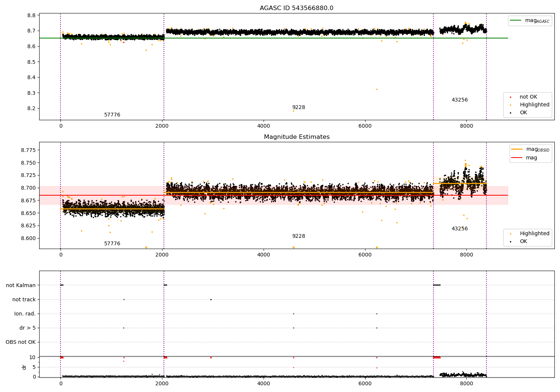
Task: Click x-axis tick 4000 under bottom plot
Action: click(x=264, y=383)
